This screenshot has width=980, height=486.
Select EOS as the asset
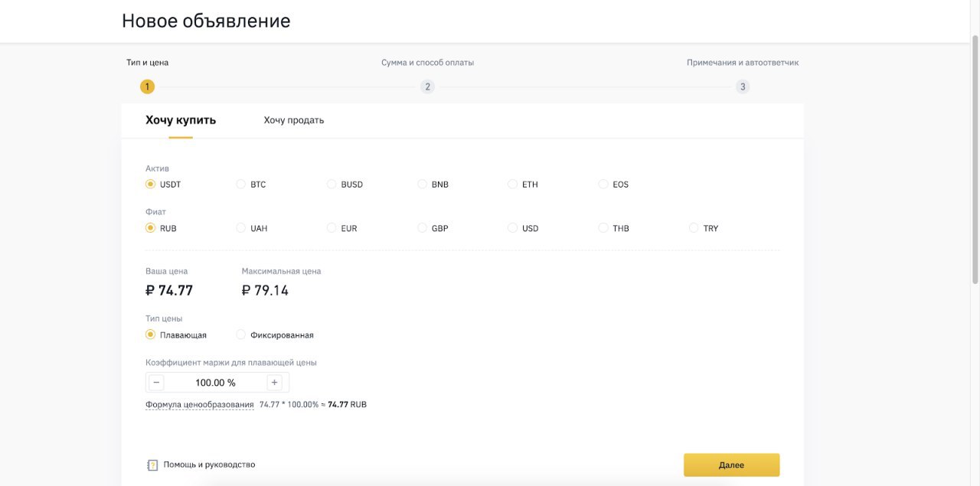(x=603, y=184)
